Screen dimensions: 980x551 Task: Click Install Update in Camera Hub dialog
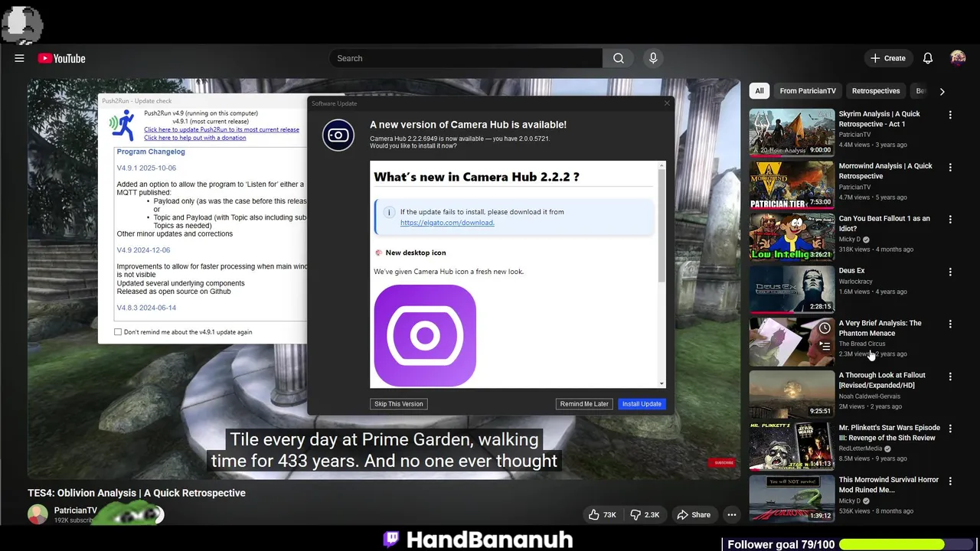pyautogui.click(x=642, y=404)
